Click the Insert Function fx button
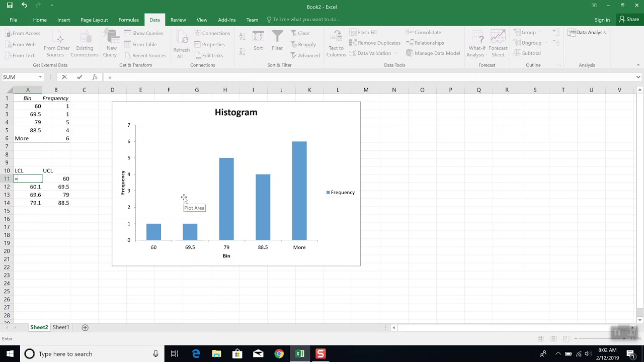This screenshot has height=362, width=644. tap(95, 77)
